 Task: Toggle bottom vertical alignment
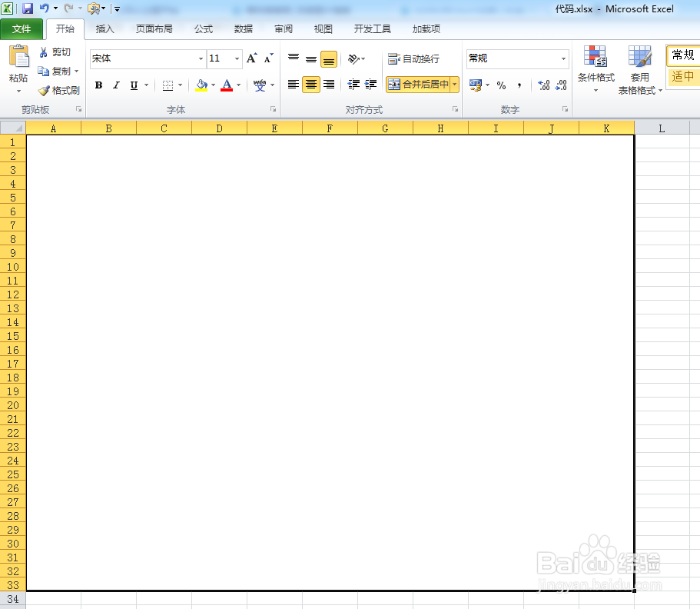pyautogui.click(x=329, y=59)
